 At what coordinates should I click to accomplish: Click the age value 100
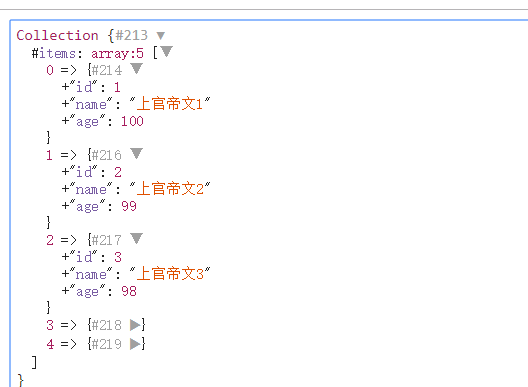pos(132,121)
